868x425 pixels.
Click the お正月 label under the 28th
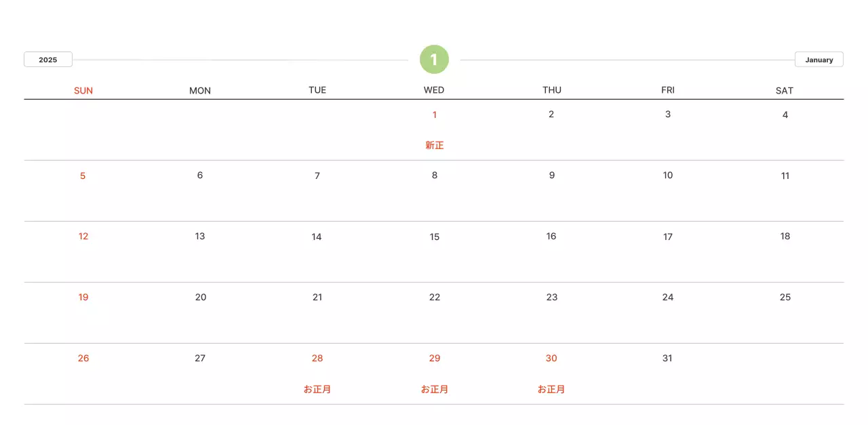tap(317, 389)
